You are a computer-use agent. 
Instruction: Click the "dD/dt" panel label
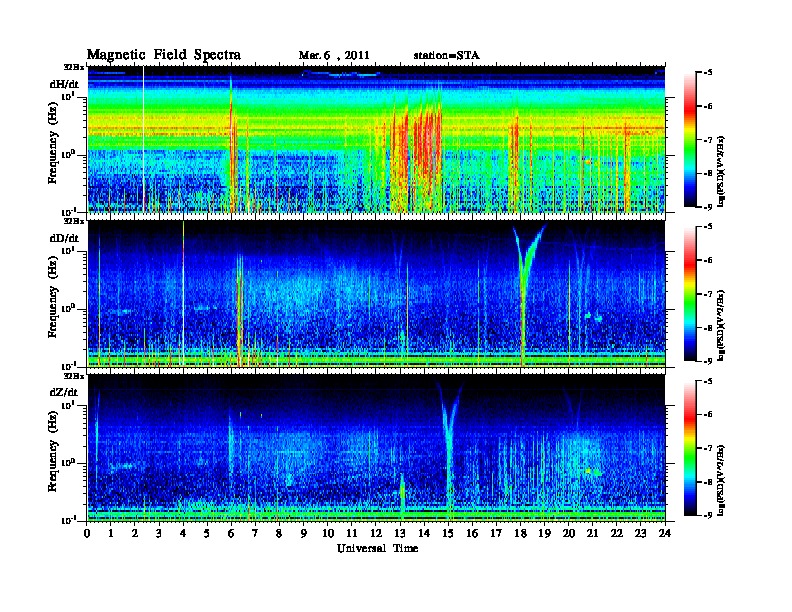64,238
